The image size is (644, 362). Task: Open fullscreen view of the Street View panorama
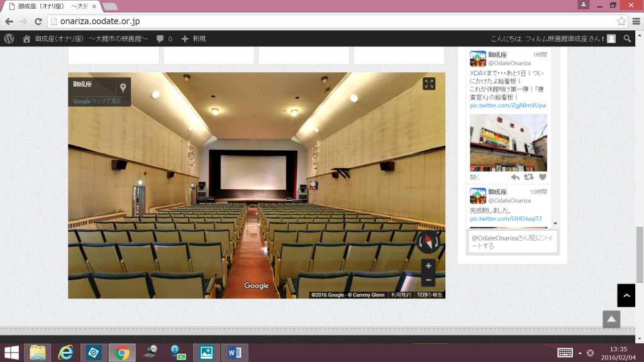pos(429,84)
